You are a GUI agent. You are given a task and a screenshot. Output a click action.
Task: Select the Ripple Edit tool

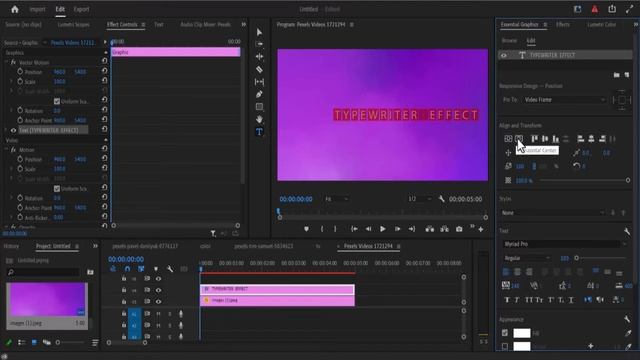pyautogui.click(x=259, y=57)
